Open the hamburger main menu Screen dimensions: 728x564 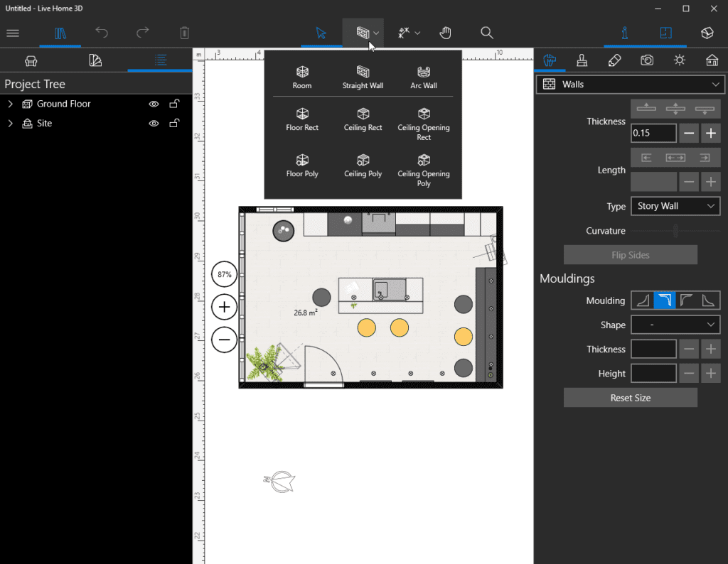[x=13, y=33]
